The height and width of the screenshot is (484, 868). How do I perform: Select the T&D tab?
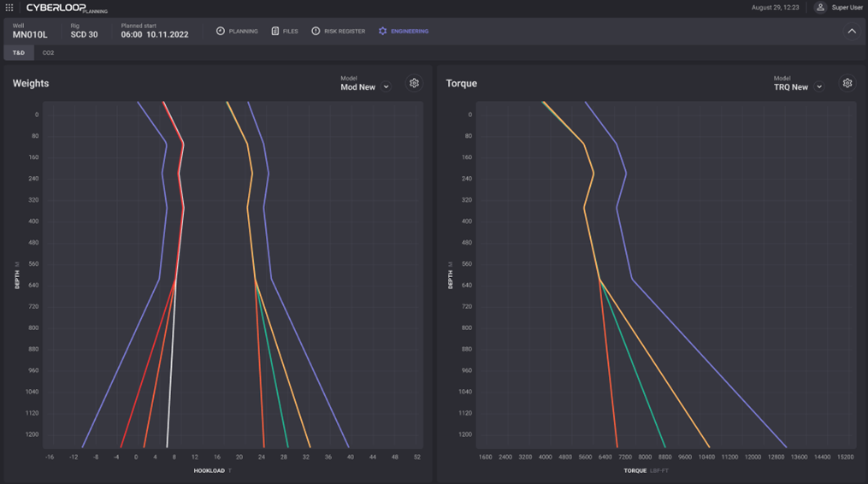(19, 53)
